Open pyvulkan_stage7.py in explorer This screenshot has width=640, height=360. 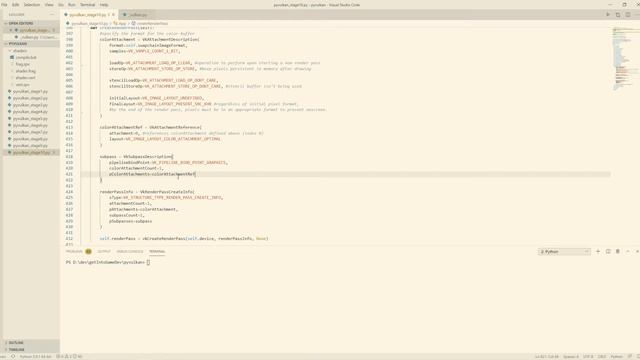(x=30, y=132)
